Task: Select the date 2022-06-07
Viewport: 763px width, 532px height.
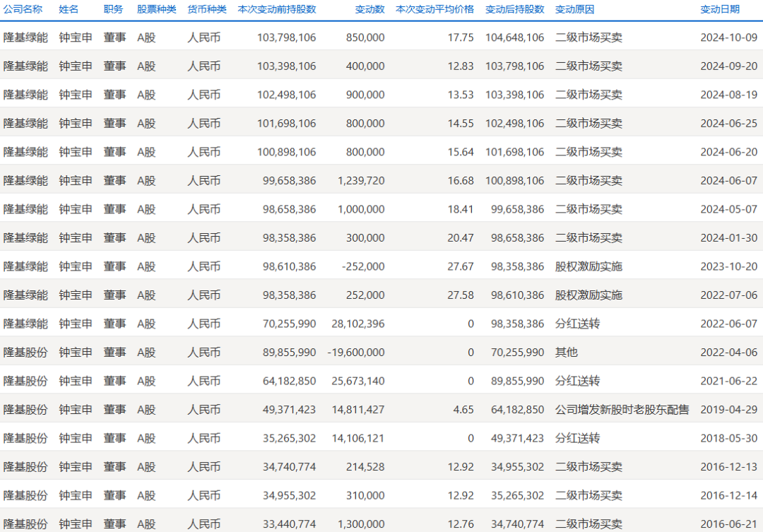Action: point(729,324)
